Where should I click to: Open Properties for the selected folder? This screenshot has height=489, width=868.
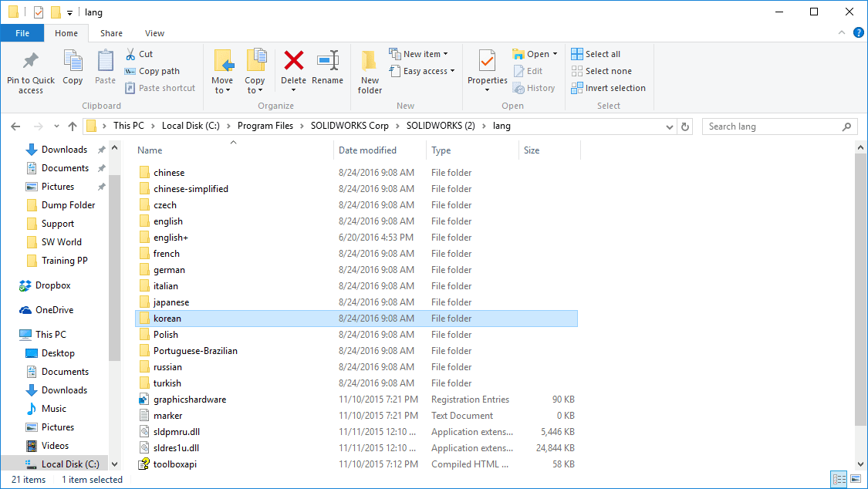click(486, 68)
